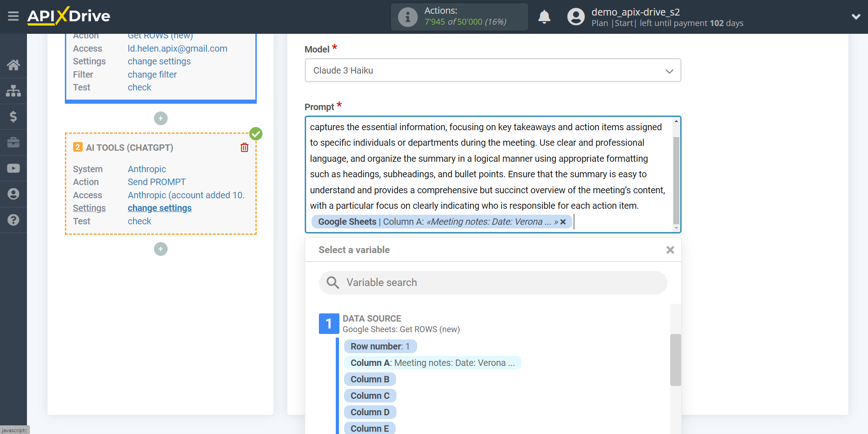Click the variable list scrollbar
Viewport: 868px width, 434px height.
click(x=675, y=360)
